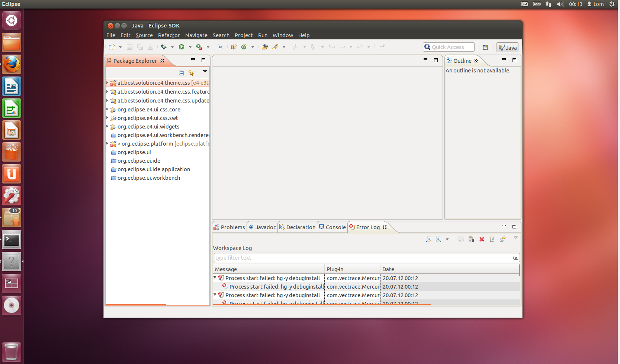Switch to the Console tab

332,227
